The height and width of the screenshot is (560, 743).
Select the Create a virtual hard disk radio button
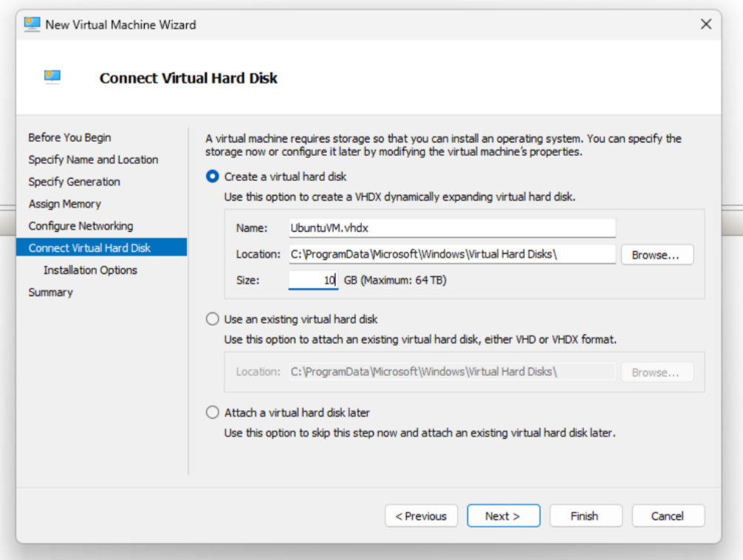(x=212, y=177)
